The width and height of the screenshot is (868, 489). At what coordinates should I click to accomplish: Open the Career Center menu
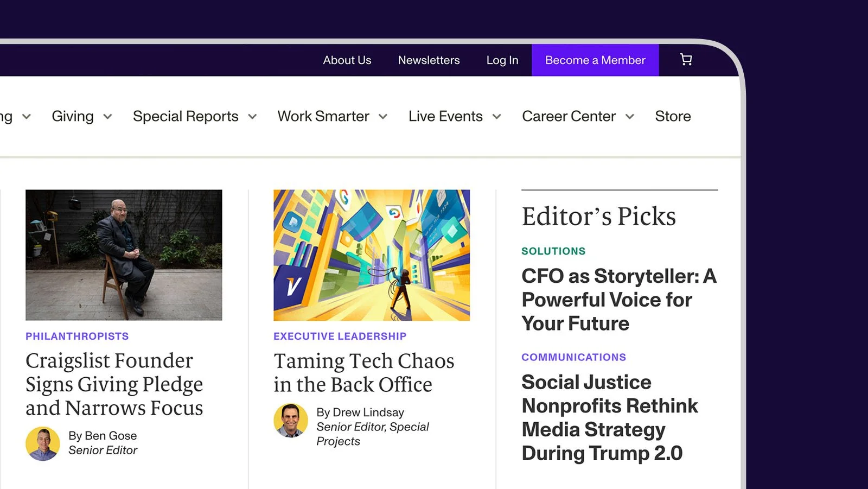point(569,116)
